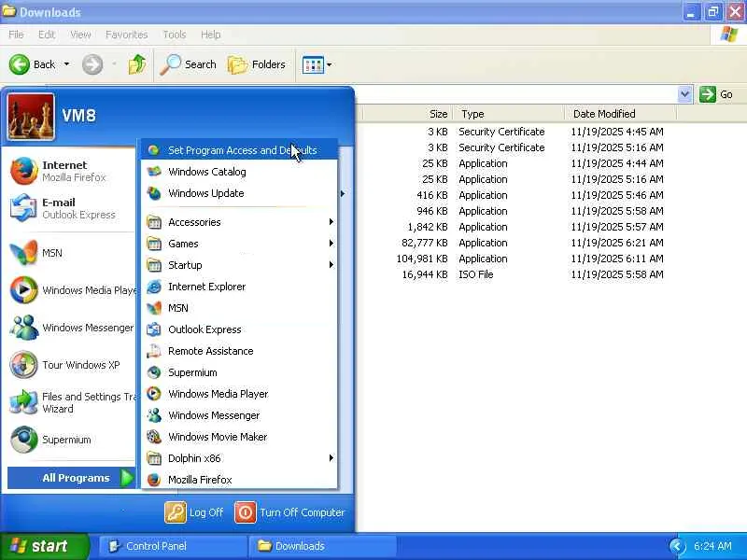Click Turn Off Computer
Screen dimensions: 747x560
(290, 512)
